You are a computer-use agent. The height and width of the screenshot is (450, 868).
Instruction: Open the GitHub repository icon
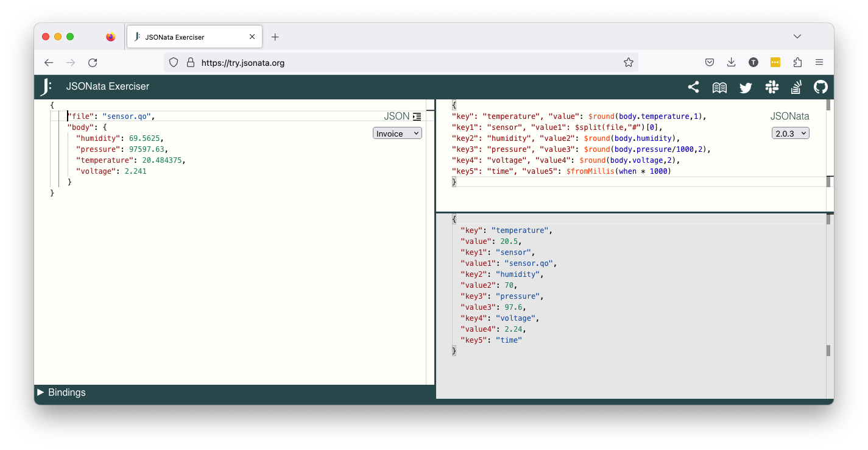(821, 87)
